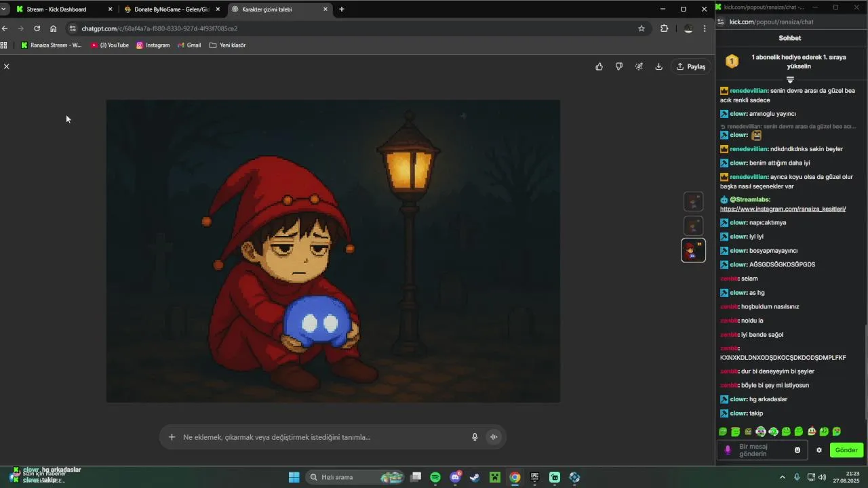This screenshot has width=868, height=488.
Task: Click the clowr username on "benim attığım daha iyi"
Action: [x=738, y=163]
